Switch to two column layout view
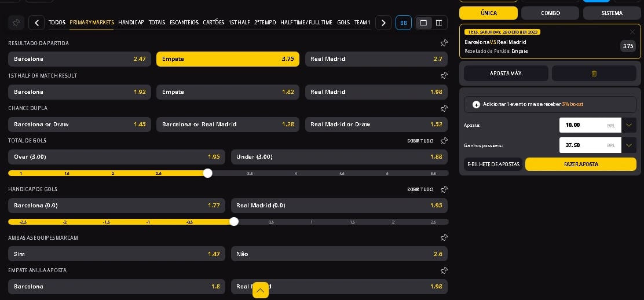The image size is (644, 300). pos(438,23)
